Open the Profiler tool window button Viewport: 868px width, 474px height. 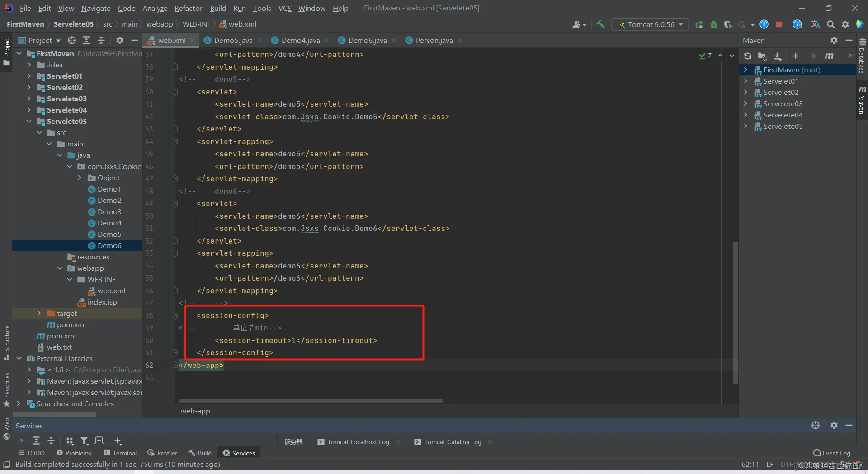[x=163, y=453]
